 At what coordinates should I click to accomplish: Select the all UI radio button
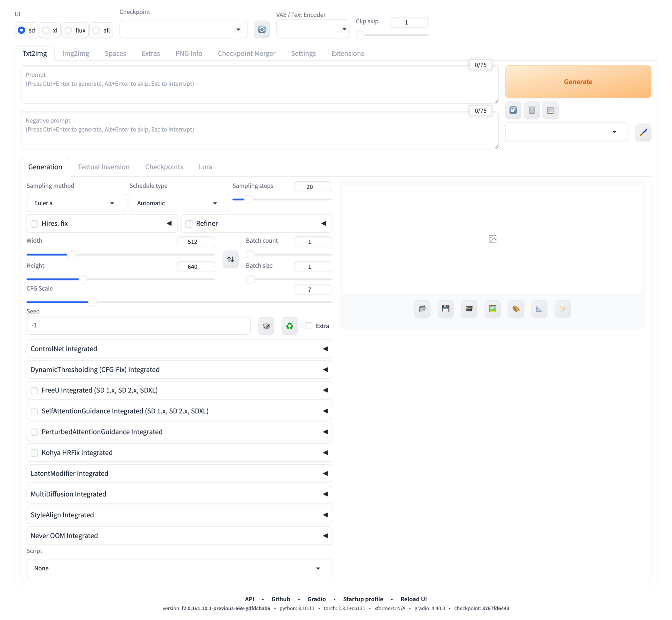point(96,30)
